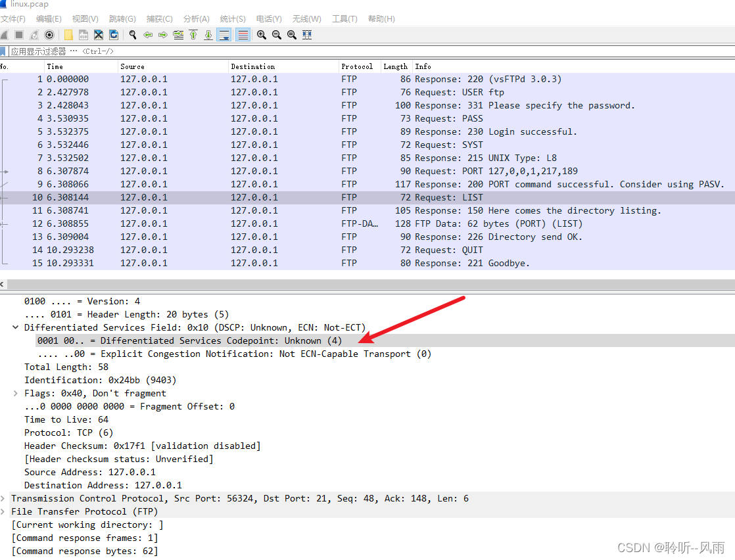Select packet 5 Login successful row

[367, 131]
